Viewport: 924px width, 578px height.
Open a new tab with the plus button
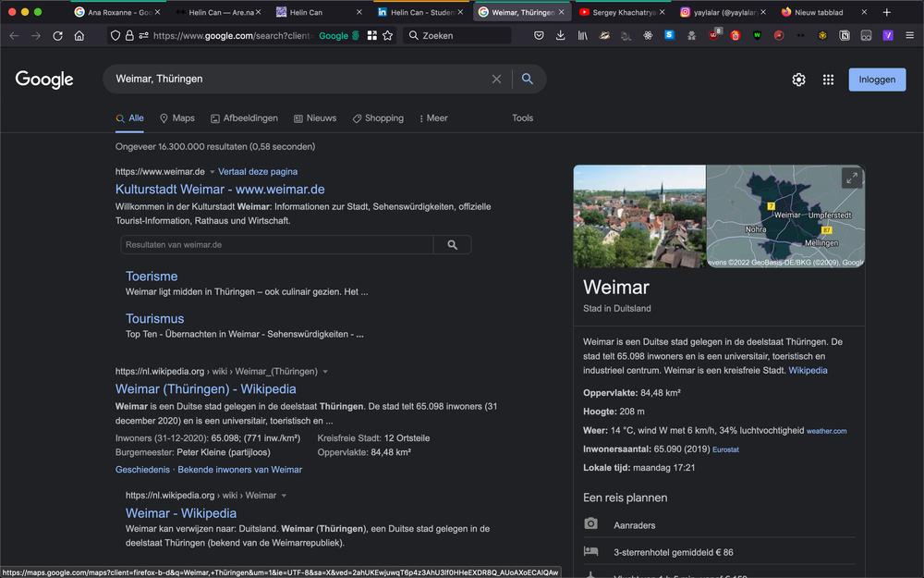coord(886,12)
